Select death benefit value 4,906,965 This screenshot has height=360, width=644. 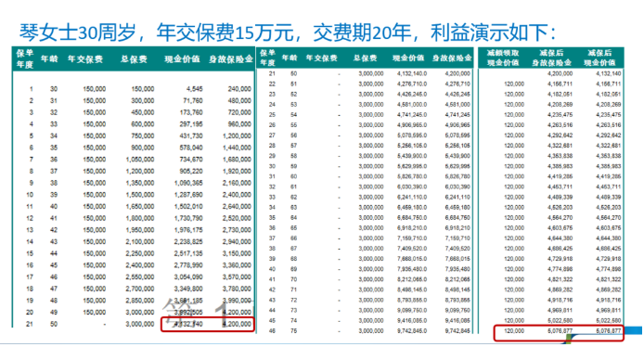click(457, 125)
